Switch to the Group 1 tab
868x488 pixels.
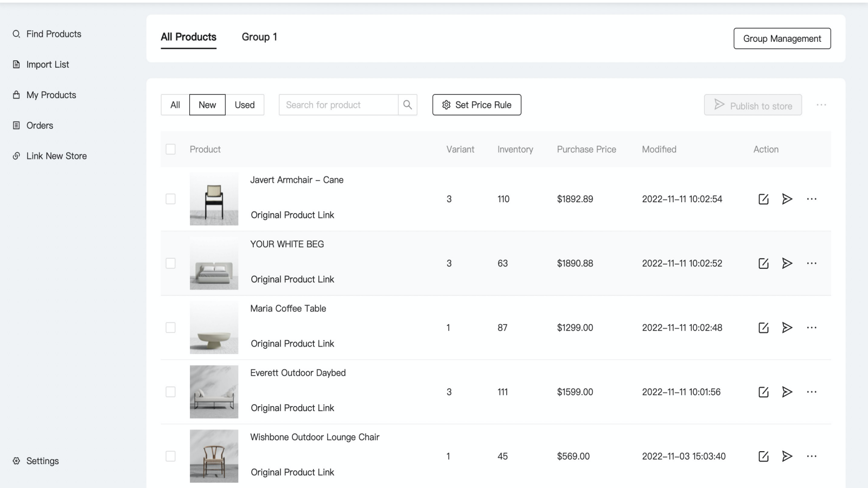point(259,37)
